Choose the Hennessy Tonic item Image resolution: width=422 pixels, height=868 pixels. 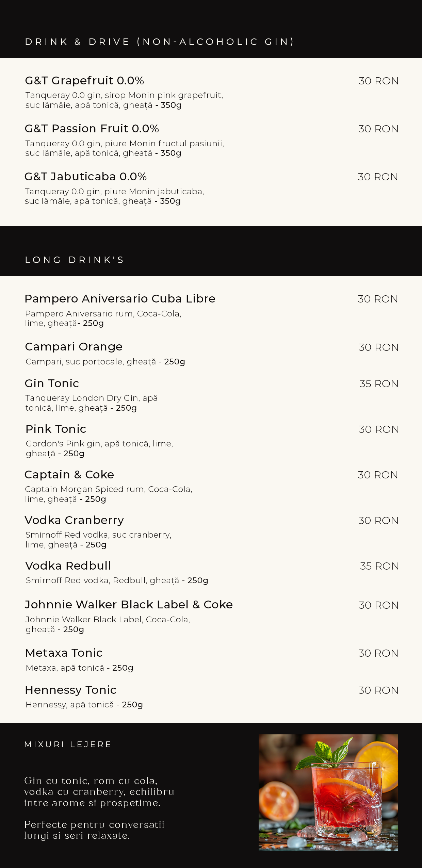(x=71, y=690)
